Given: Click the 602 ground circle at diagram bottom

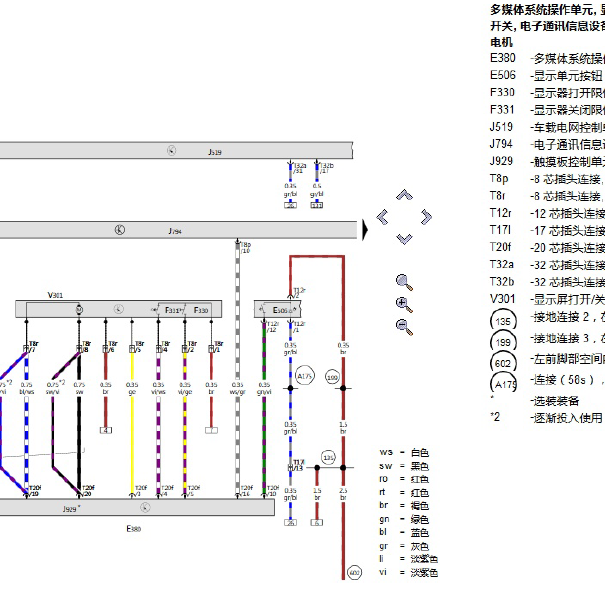Looking at the screenshot, I should coord(355,573).
